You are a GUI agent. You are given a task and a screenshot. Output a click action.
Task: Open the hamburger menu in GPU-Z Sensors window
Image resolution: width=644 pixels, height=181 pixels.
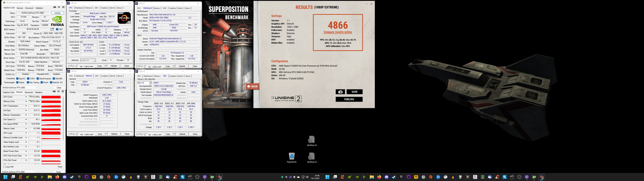coord(63,92)
